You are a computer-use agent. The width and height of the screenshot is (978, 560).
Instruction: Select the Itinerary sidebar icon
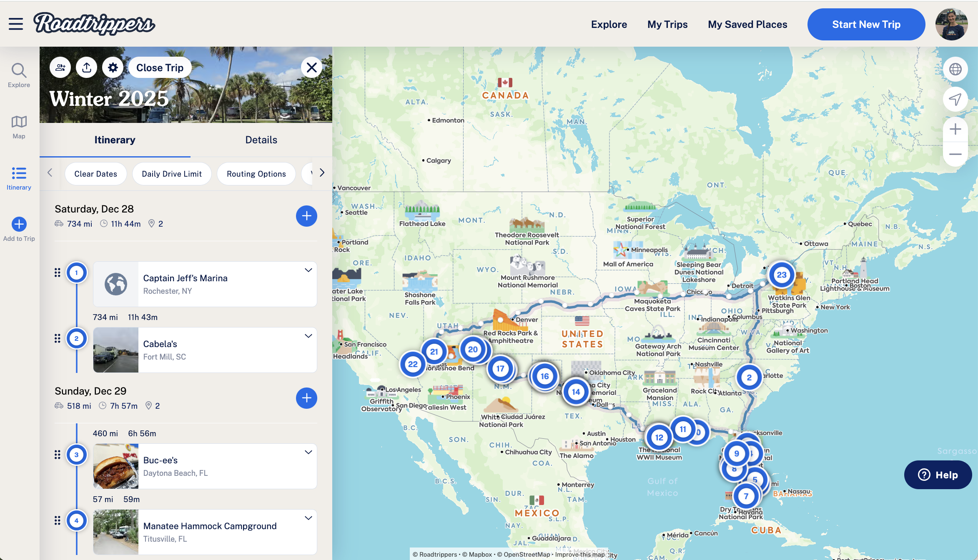[19, 178]
